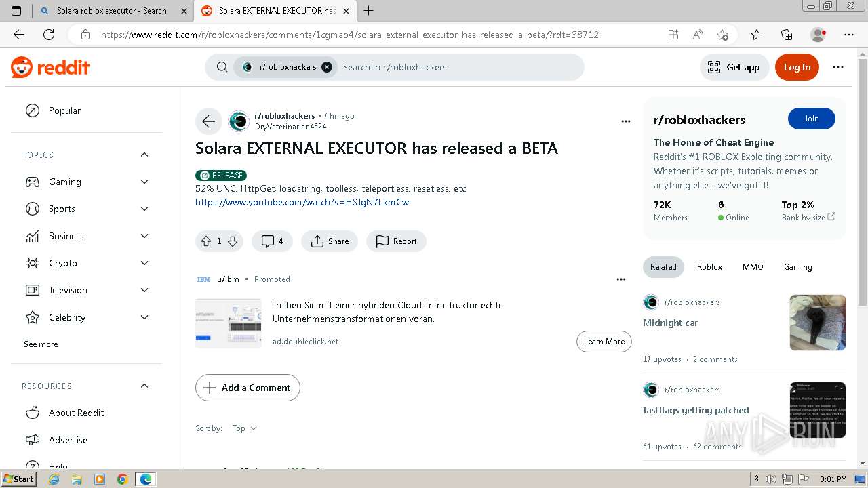This screenshot has height=488, width=868.
Task: Switch to Solara roblox executor Search tab
Action: [x=112, y=11]
